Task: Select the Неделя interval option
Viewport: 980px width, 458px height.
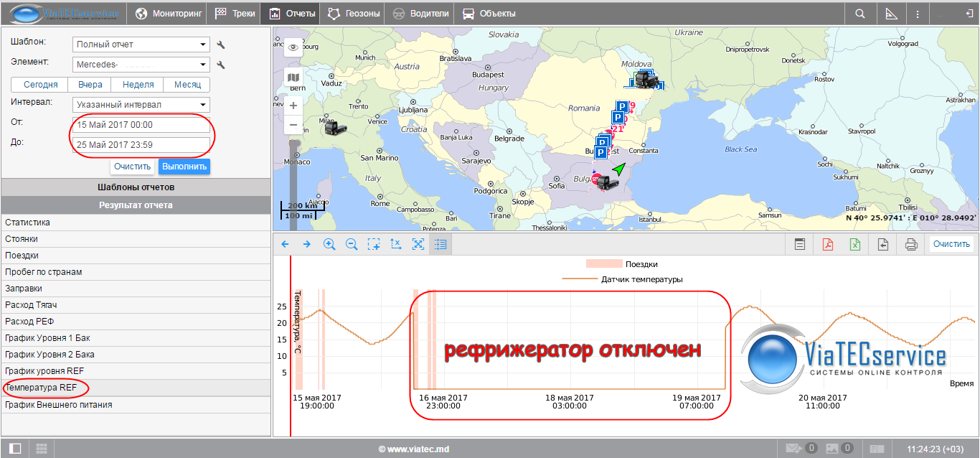Action: pyautogui.click(x=138, y=85)
